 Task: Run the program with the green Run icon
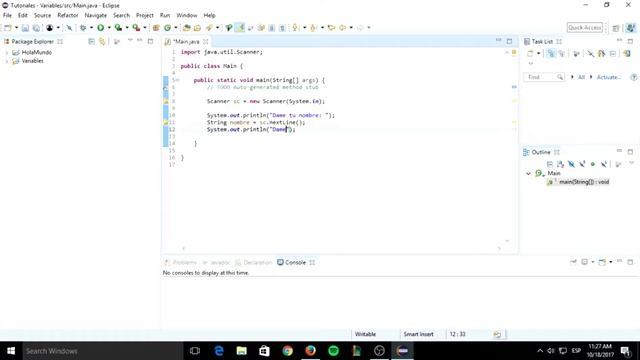pos(100,28)
